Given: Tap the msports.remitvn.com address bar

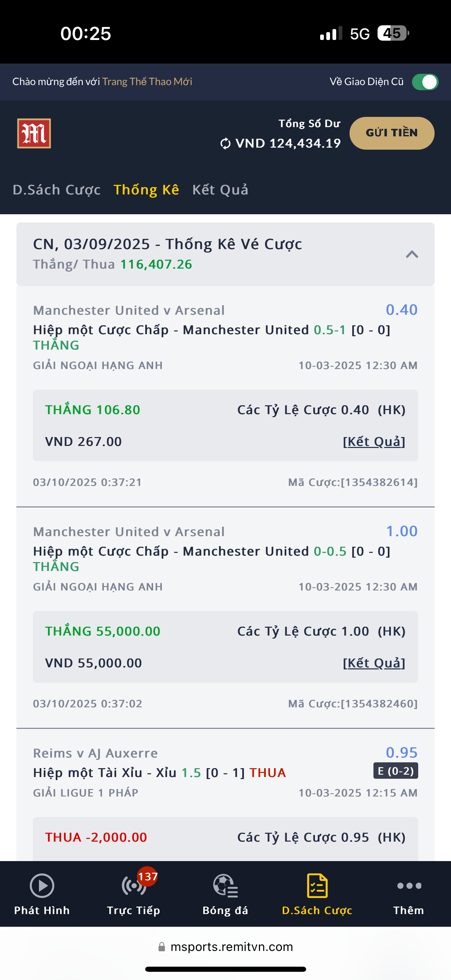Looking at the screenshot, I should pos(232,947).
